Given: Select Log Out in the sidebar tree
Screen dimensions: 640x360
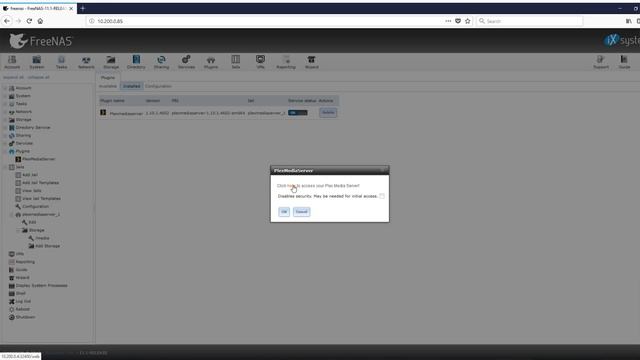Looking at the screenshot, I should 23,301.
